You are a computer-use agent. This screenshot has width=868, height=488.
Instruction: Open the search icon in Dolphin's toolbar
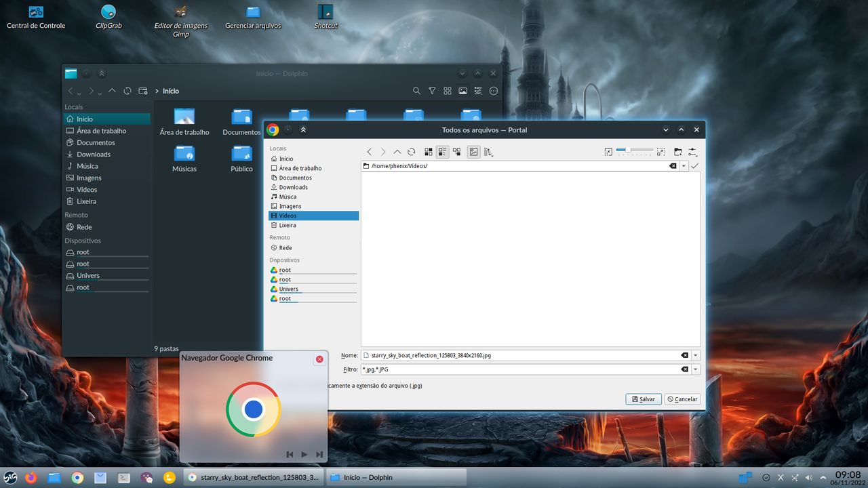[416, 91]
